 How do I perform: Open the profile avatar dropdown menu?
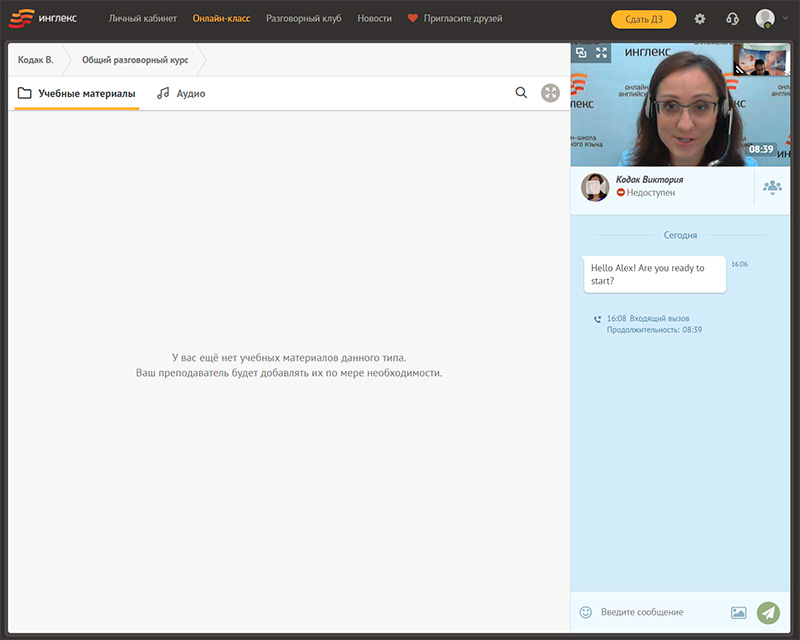[x=769, y=19]
